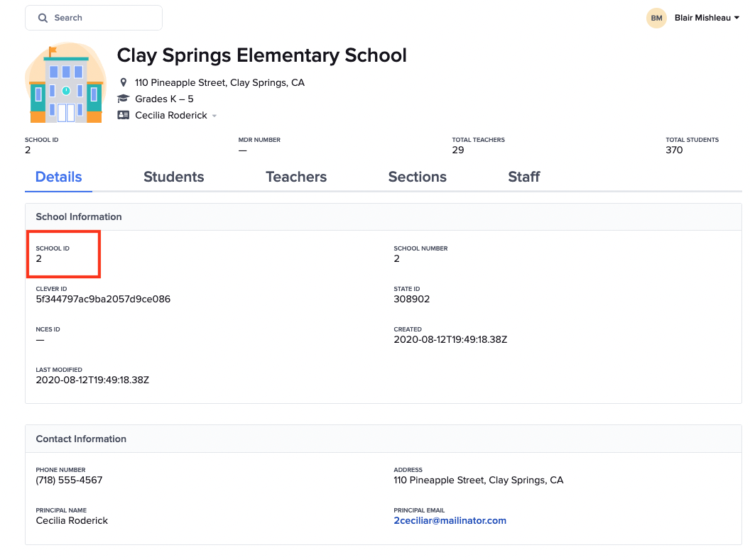
Task: Click the principal contact card icon
Action: coord(124,115)
